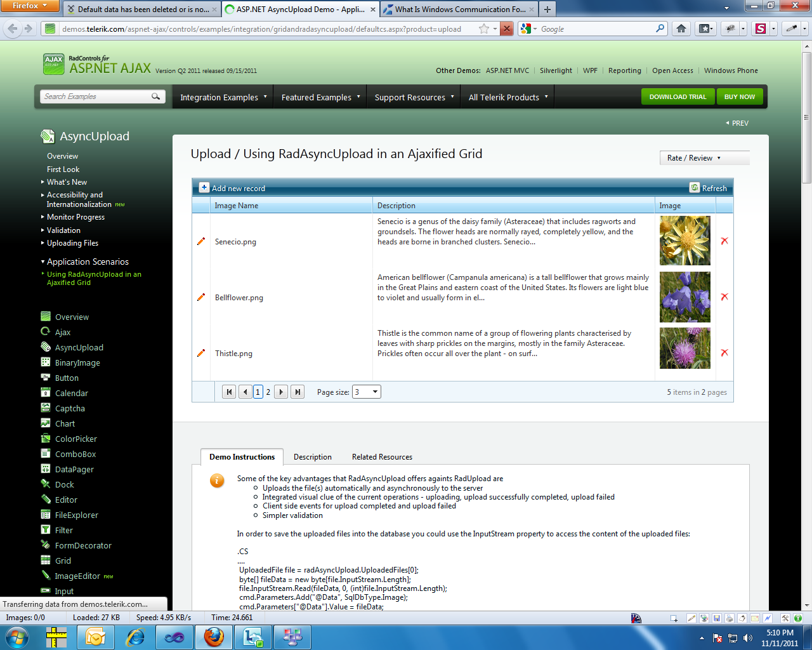Stop loading the page
Screen dimensions: 812x650
point(506,29)
